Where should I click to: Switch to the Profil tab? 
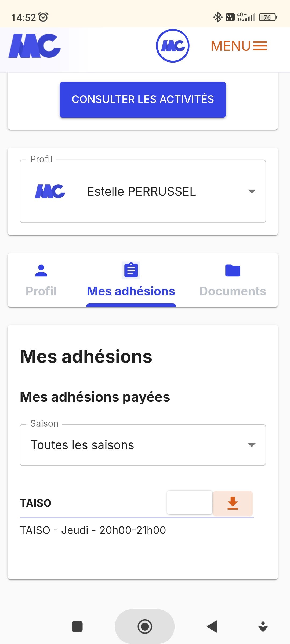pos(41,280)
